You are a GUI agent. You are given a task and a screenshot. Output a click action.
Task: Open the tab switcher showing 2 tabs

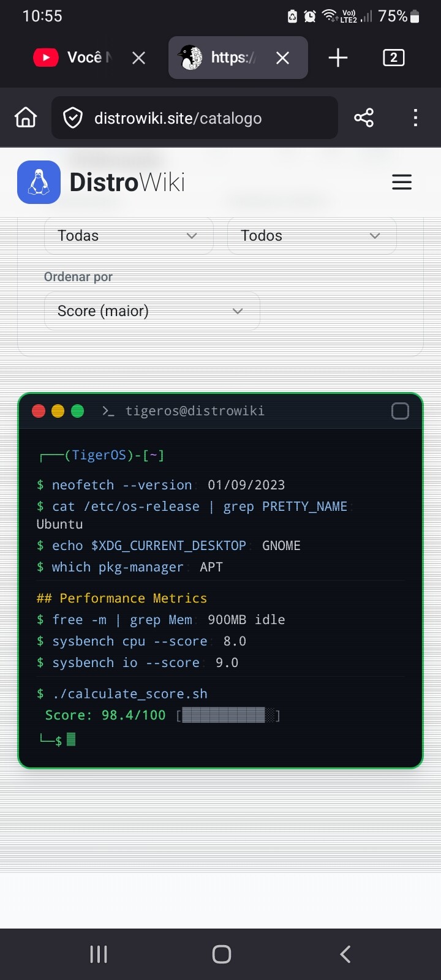(393, 58)
